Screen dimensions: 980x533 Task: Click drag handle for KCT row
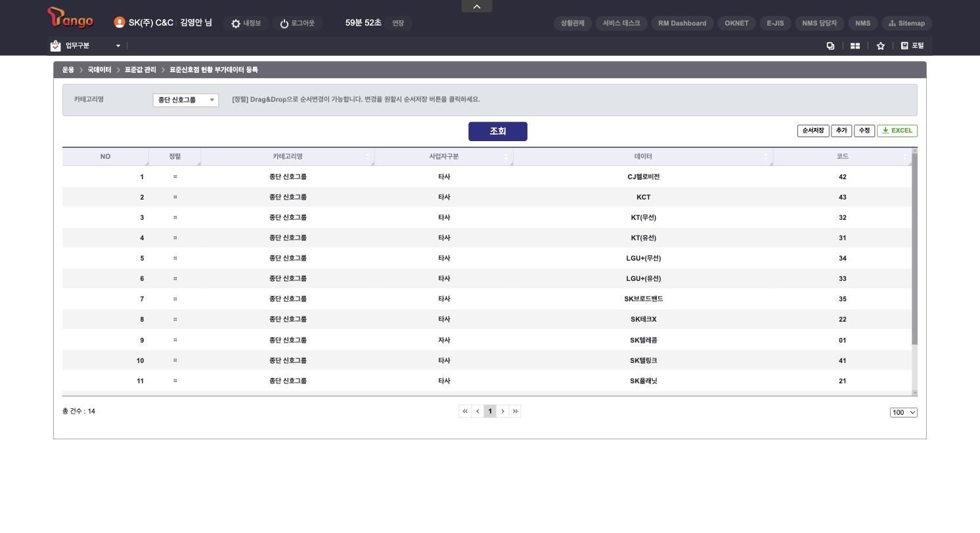tap(175, 197)
